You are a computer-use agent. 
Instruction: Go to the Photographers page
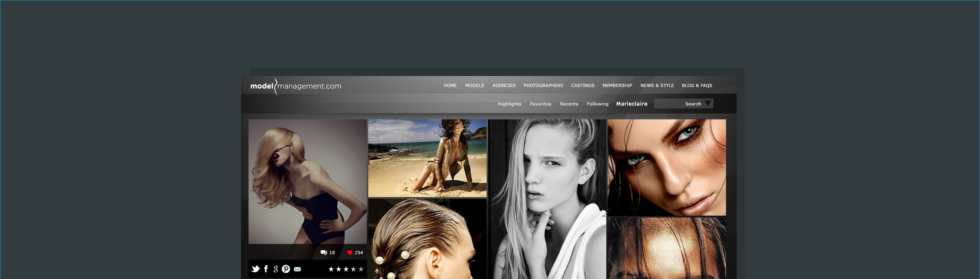(543, 85)
